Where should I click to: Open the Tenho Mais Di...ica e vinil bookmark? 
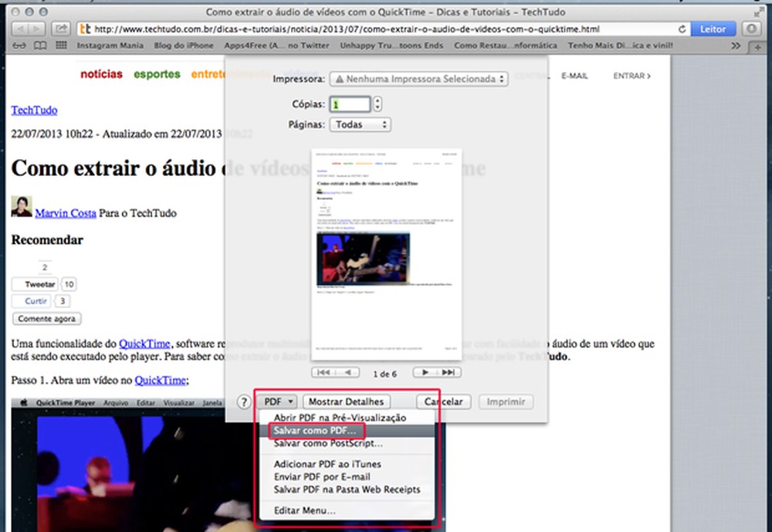tap(621, 46)
